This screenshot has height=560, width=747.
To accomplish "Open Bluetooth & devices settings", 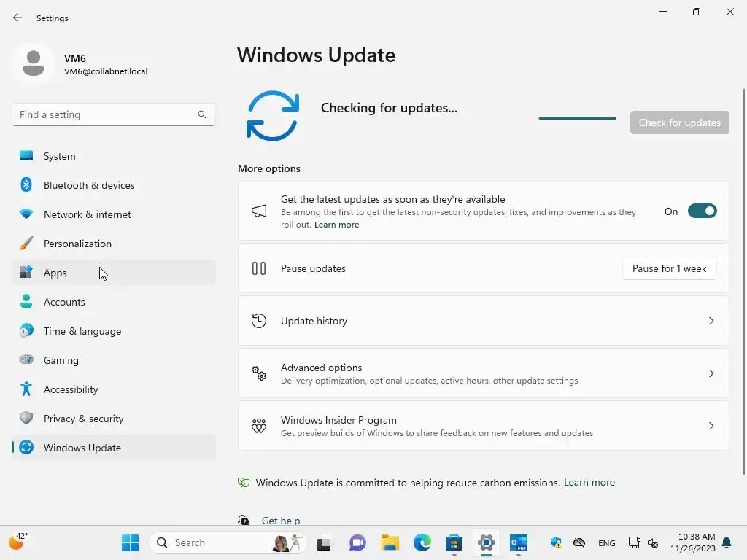I will click(114, 184).
